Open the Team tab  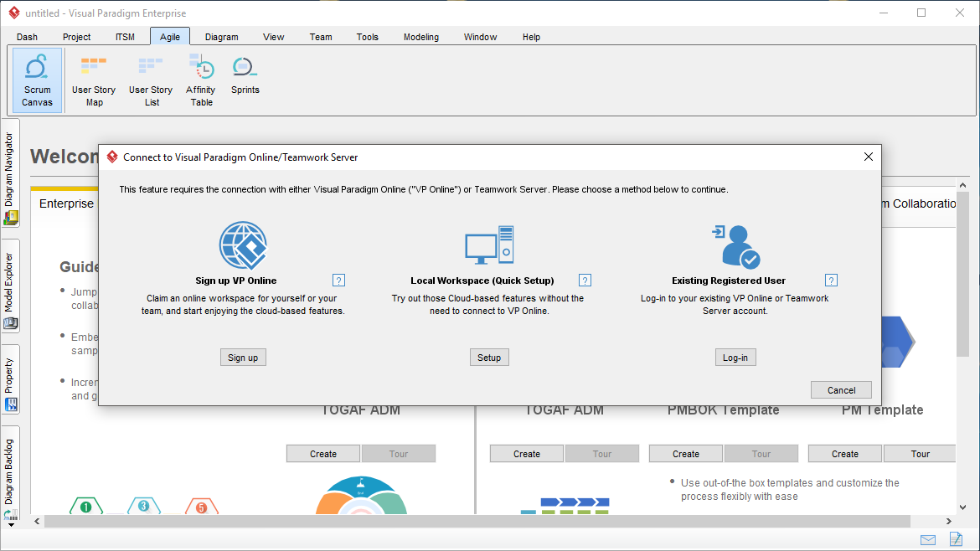[321, 37]
